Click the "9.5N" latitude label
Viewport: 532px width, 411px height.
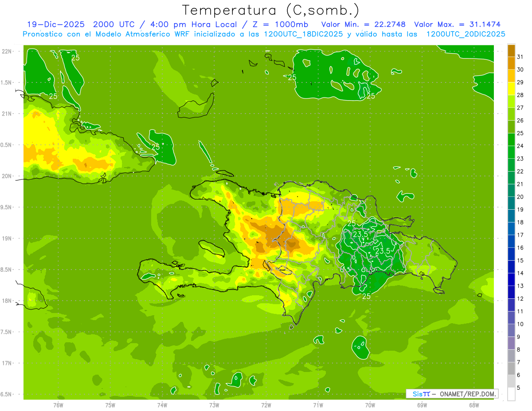[x=6, y=207]
